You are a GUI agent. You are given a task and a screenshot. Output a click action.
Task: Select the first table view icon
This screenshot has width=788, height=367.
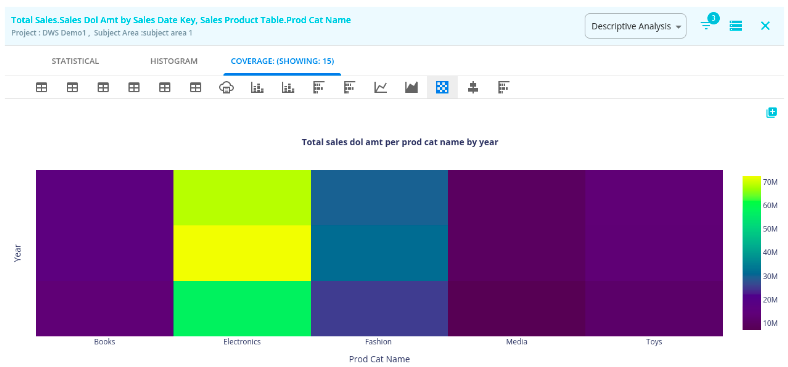coord(41,87)
